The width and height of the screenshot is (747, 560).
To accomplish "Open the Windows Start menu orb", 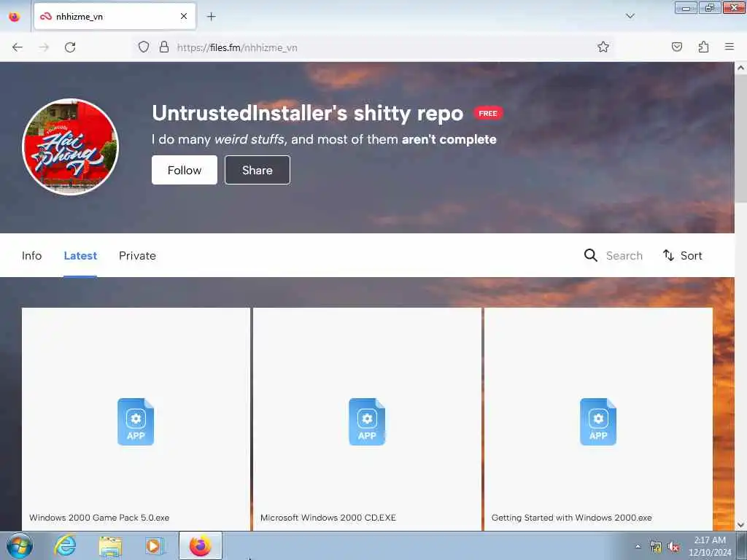I will (x=20, y=545).
